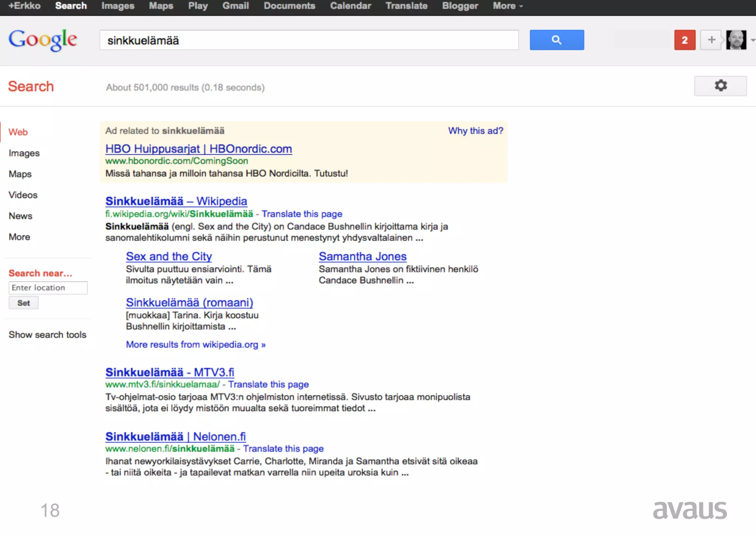756x535 pixels.
Task: Open Translate in the top navigation
Action: tap(406, 6)
